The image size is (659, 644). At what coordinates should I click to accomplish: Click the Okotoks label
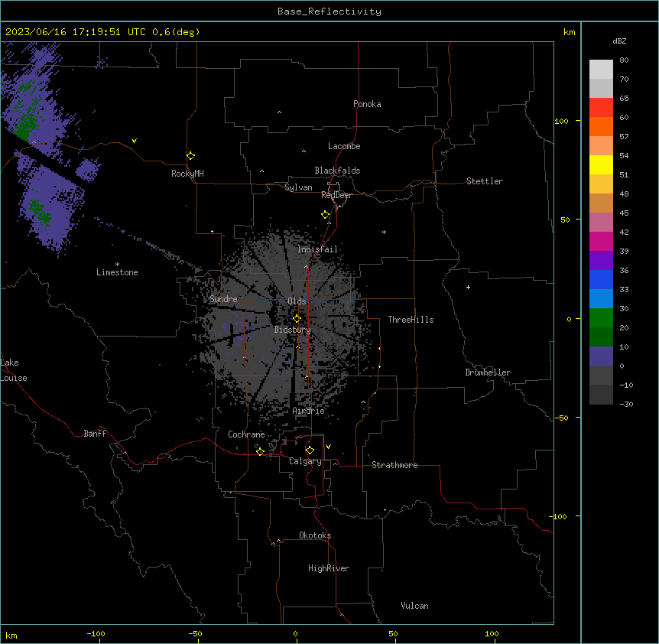315,535
